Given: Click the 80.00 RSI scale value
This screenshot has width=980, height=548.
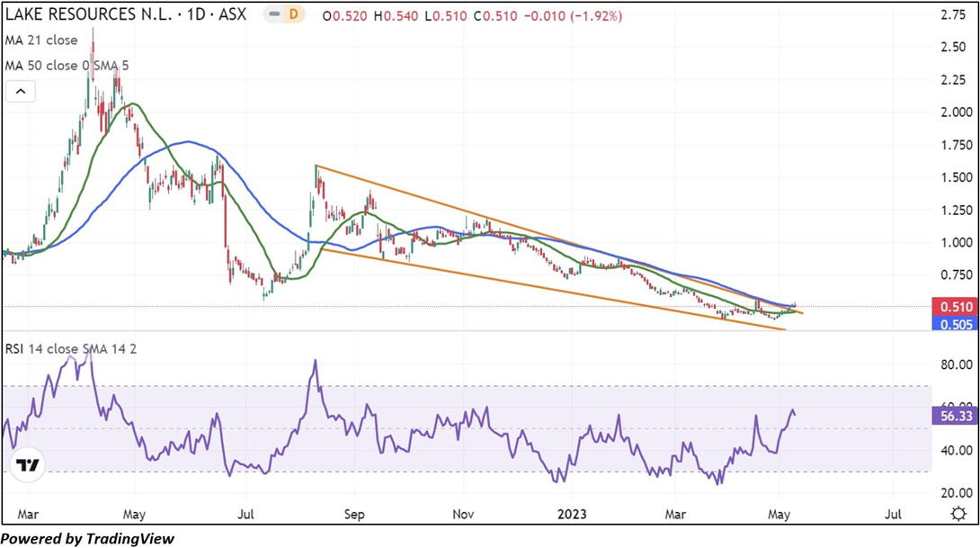Looking at the screenshot, I should click(x=957, y=364).
